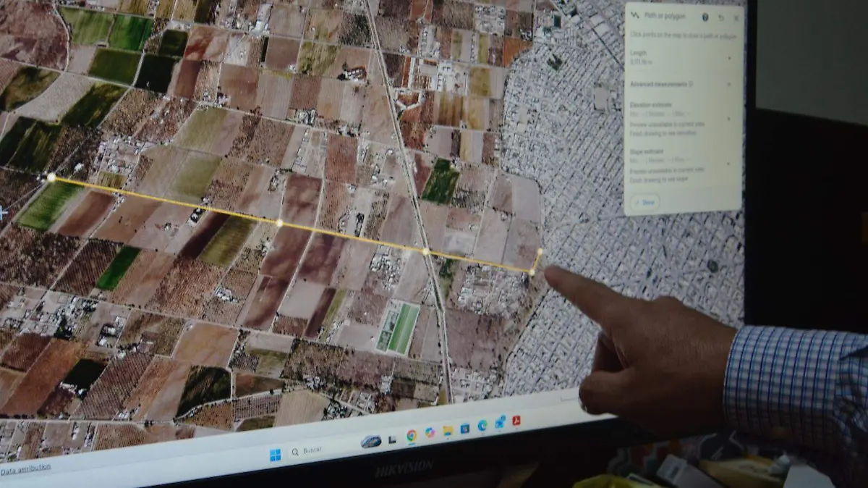This screenshot has width=868, height=488.
Task: Open Microsoft Edge from the taskbar
Action: point(482,426)
